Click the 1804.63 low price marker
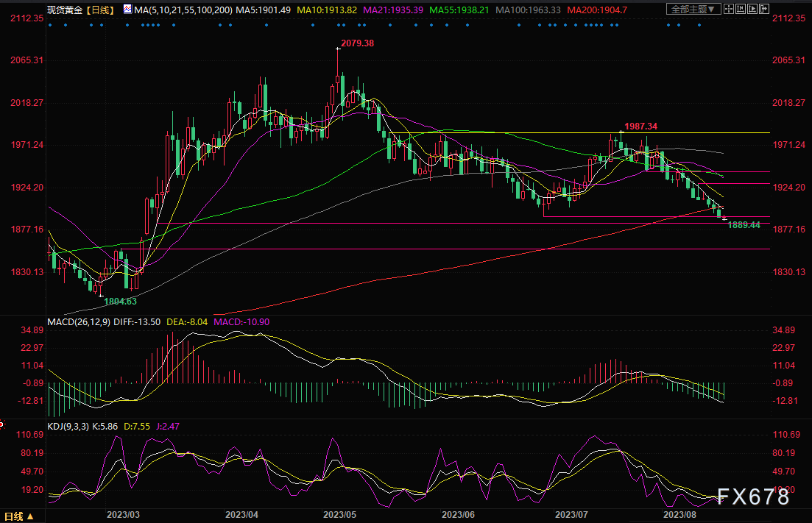 [120, 301]
